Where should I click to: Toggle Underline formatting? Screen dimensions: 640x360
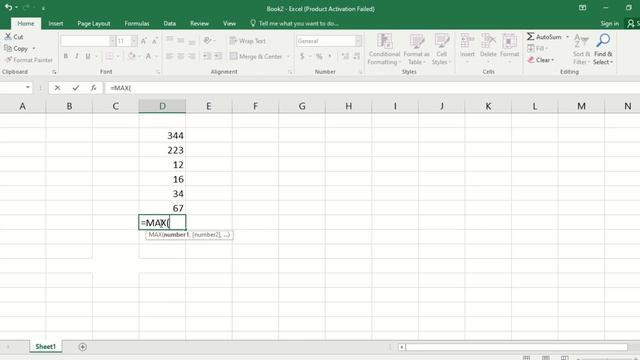88,56
